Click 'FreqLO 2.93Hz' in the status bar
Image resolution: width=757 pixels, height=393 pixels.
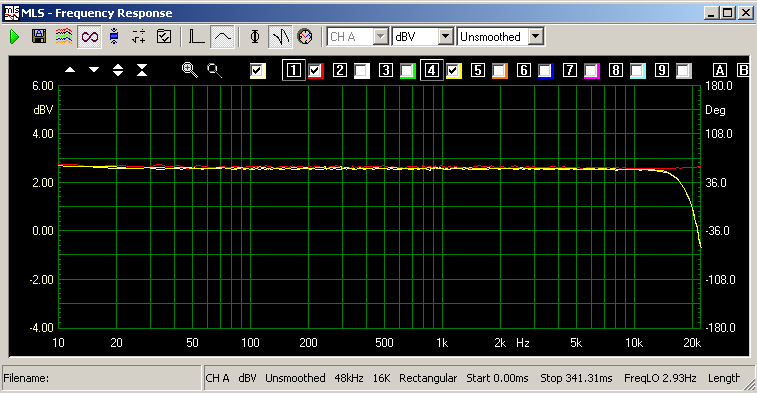[660, 378]
